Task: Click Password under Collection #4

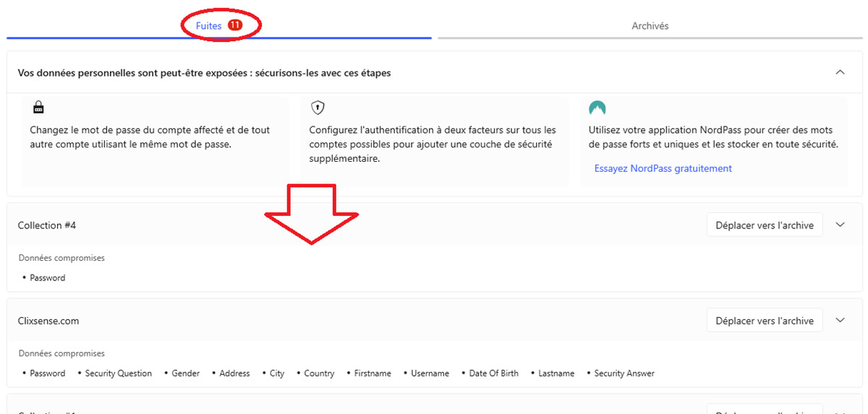Action: click(x=48, y=277)
